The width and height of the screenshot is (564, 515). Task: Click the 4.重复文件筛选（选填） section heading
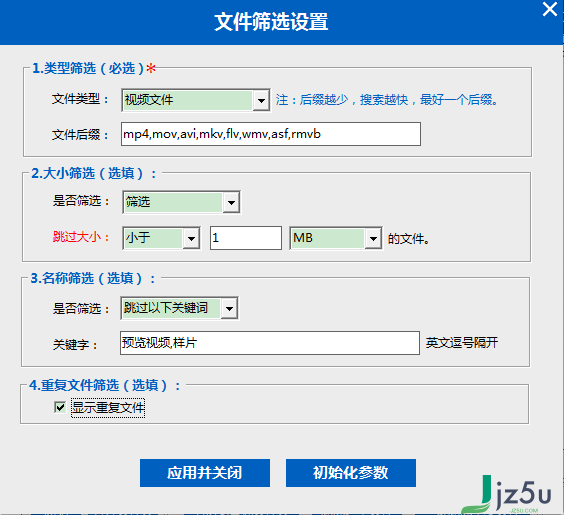pyautogui.click(x=105, y=385)
